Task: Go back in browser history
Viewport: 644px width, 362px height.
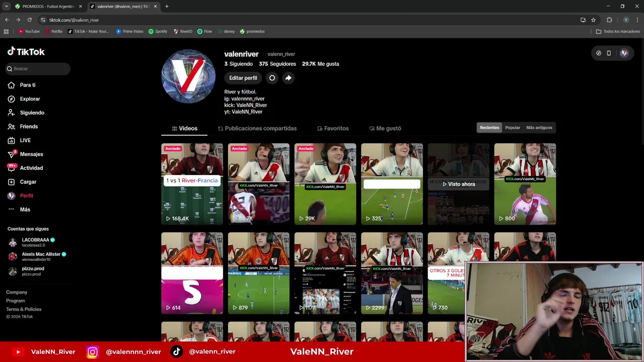Action: (x=7, y=20)
